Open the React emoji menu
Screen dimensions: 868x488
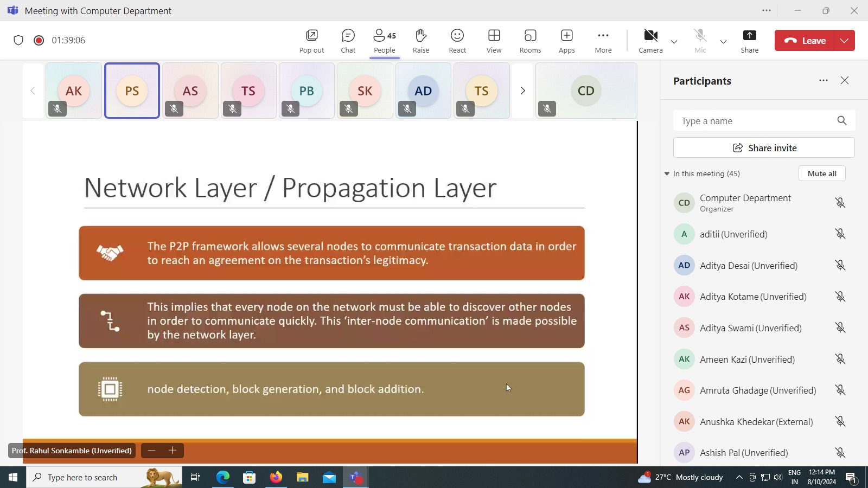(x=457, y=41)
